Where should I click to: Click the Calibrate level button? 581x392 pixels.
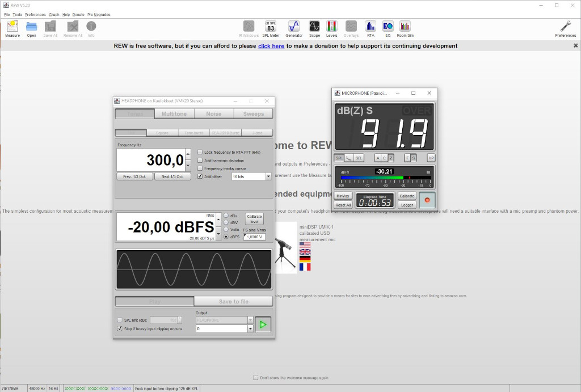(x=254, y=219)
